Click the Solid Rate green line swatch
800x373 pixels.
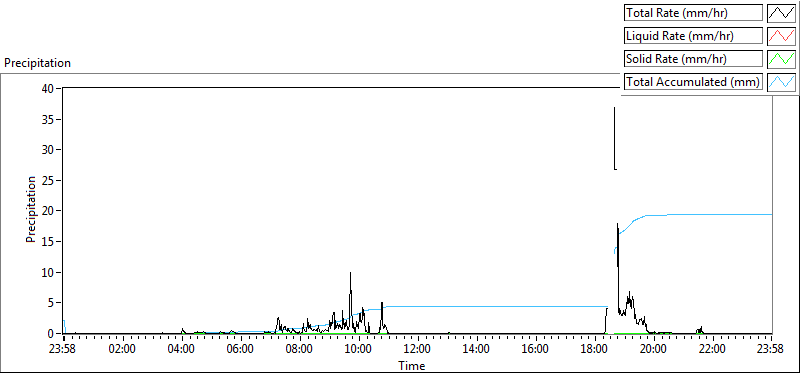[x=782, y=59]
